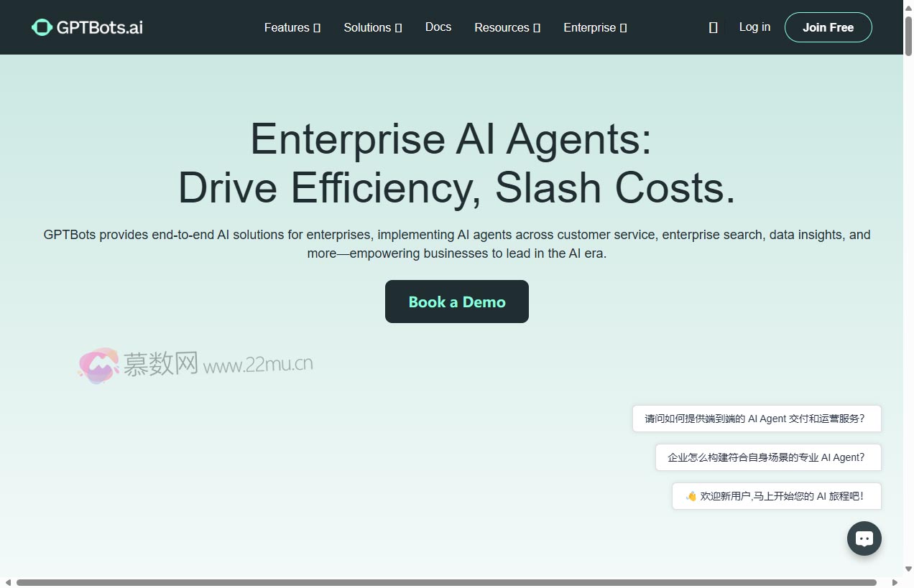Screen dimensions: 914x588
Task: Expand the Features dropdown
Action: coord(292,27)
